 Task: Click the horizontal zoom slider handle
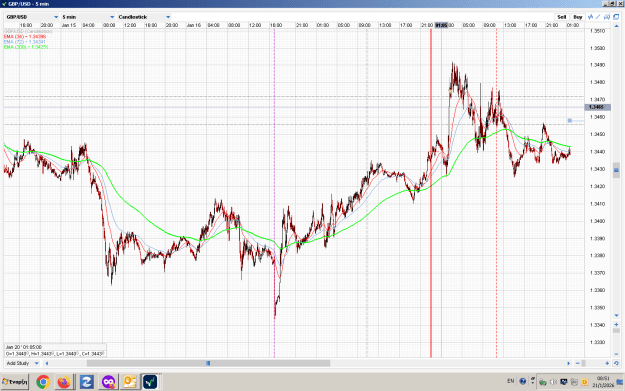(584, 363)
